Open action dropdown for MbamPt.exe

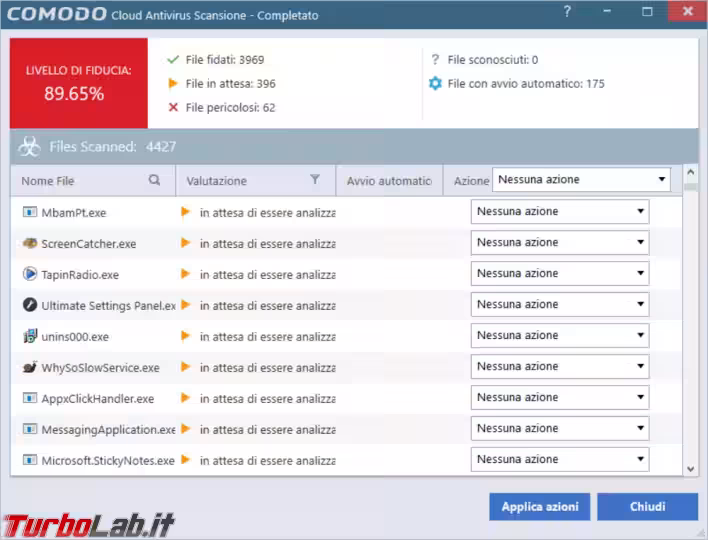coord(560,211)
